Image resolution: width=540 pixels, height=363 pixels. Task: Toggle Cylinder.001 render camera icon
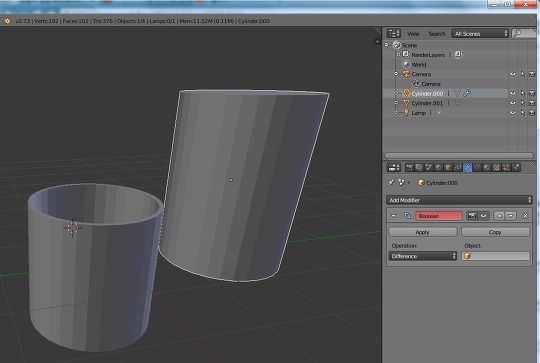click(532, 103)
